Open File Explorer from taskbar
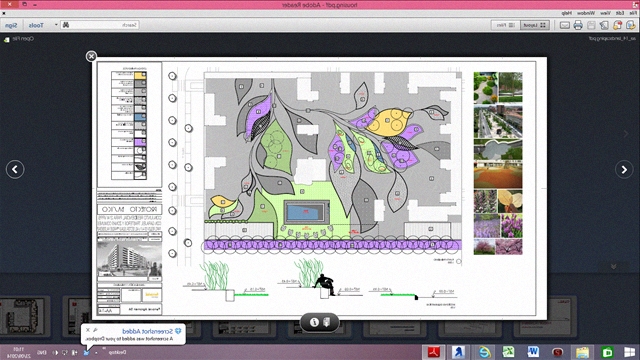 click(x=582, y=352)
